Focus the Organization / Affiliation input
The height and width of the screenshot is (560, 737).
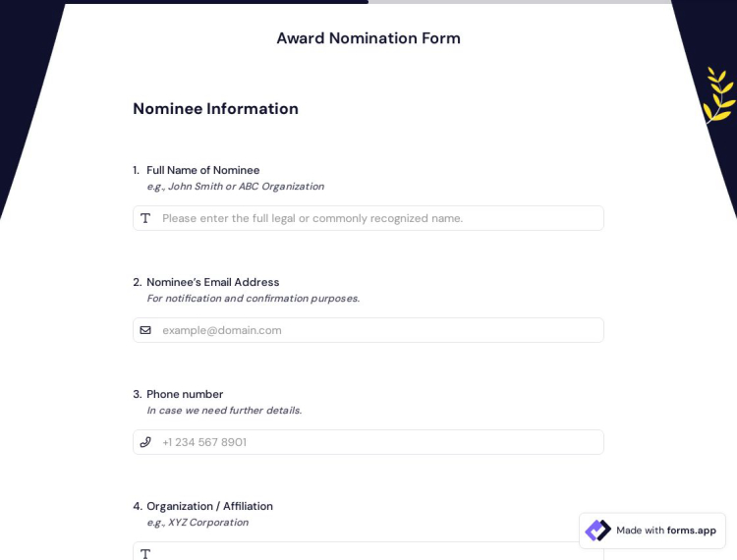pos(378,553)
